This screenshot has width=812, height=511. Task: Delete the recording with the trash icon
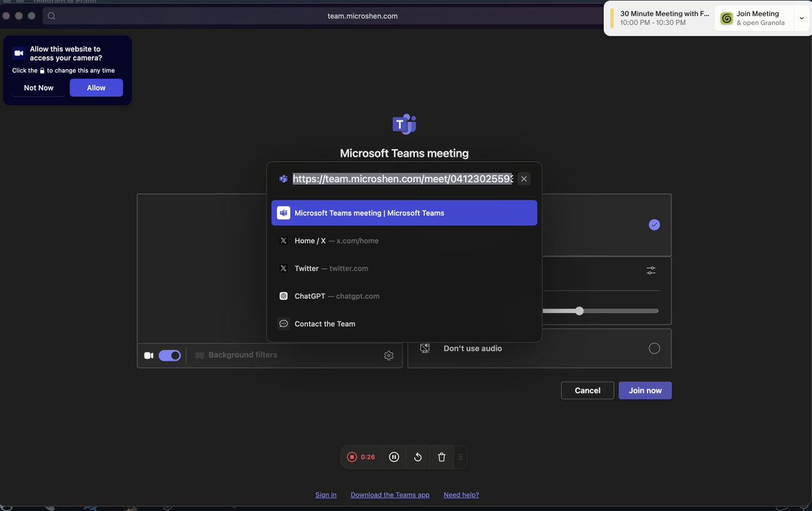coord(441,457)
